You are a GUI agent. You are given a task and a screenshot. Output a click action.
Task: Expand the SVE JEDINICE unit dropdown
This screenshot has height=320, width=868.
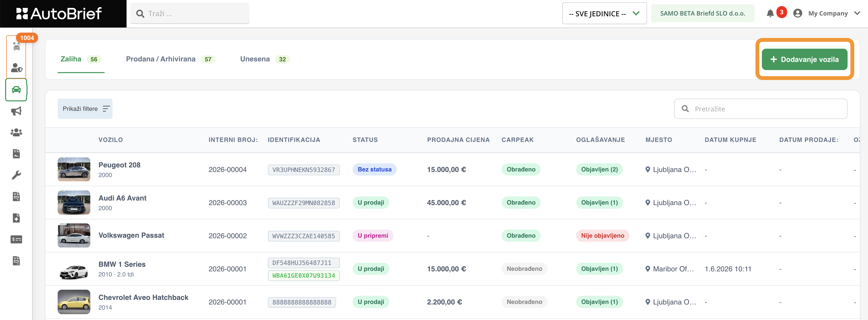coord(604,14)
